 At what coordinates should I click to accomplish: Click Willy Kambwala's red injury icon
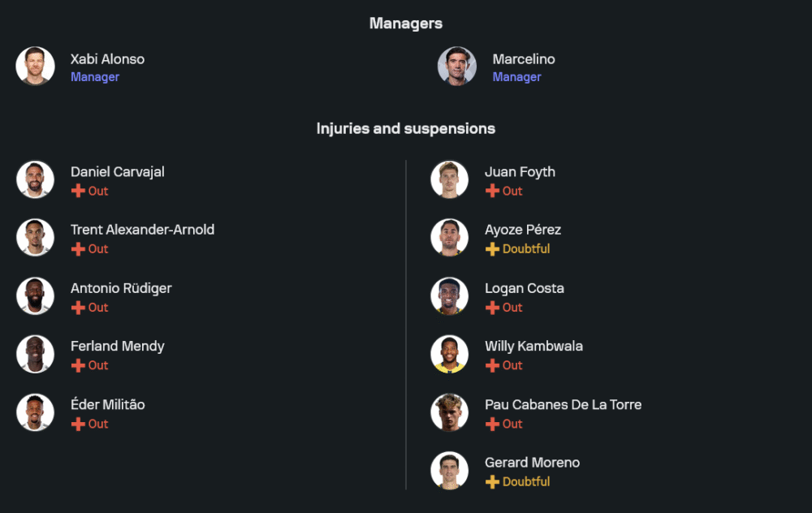(x=492, y=366)
